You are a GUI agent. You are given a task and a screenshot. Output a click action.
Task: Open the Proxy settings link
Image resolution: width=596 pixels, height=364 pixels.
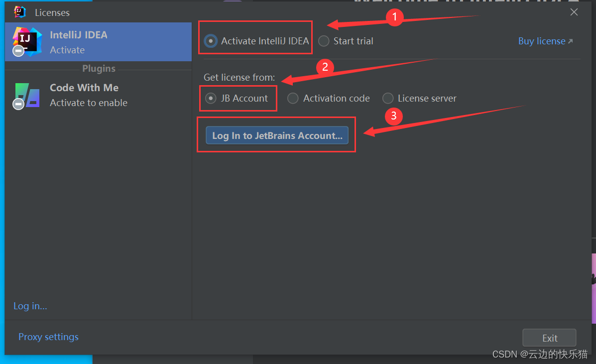(x=49, y=337)
